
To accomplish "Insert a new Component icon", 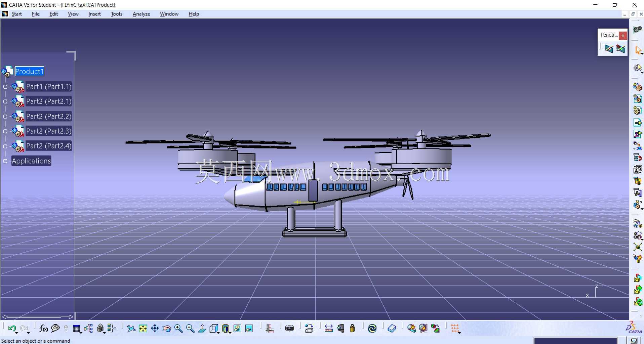I will [x=637, y=87].
